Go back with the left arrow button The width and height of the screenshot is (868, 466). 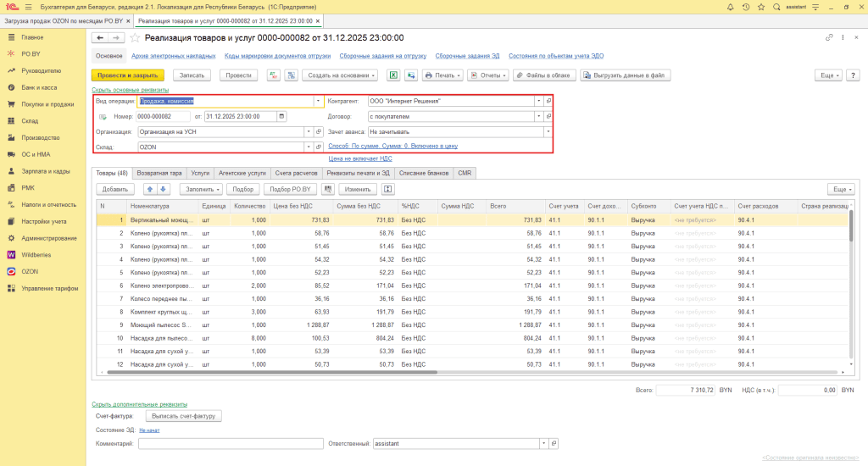[100, 37]
